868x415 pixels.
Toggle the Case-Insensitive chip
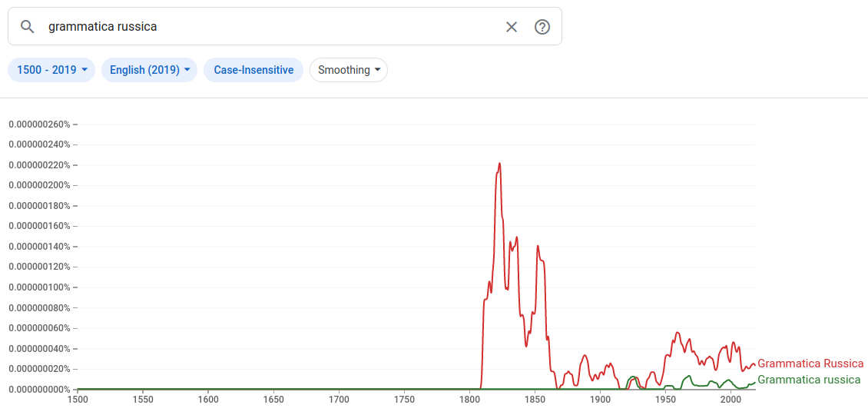[x=253, y=70]
